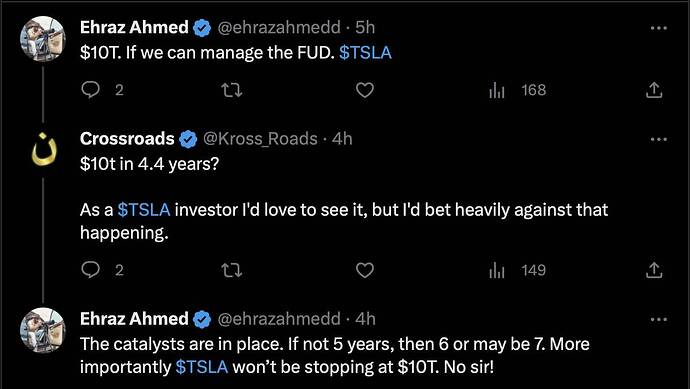
Task: Reply to the Crossroads tweet
Action: [x=91, y=270]
